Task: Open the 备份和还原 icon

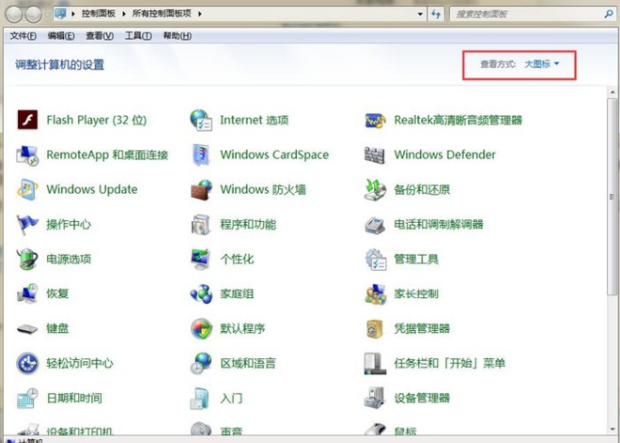Action: (374, 189)
